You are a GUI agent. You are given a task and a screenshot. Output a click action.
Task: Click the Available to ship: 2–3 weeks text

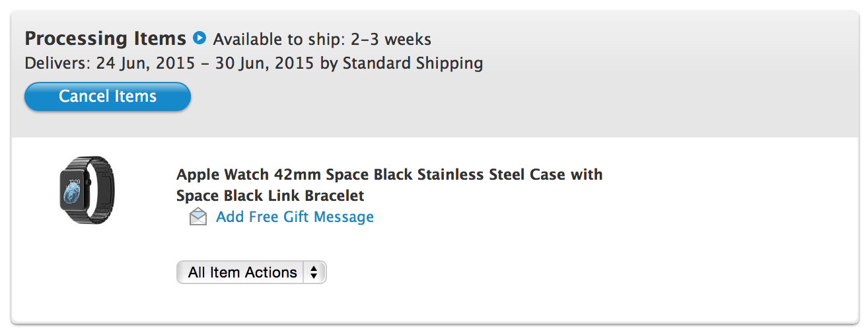(322, 39)
